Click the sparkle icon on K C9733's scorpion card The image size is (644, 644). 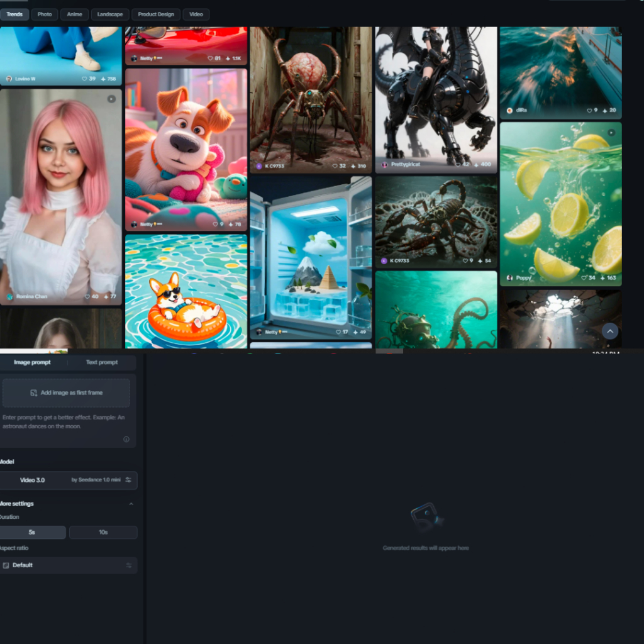click(x=480, y=261)
